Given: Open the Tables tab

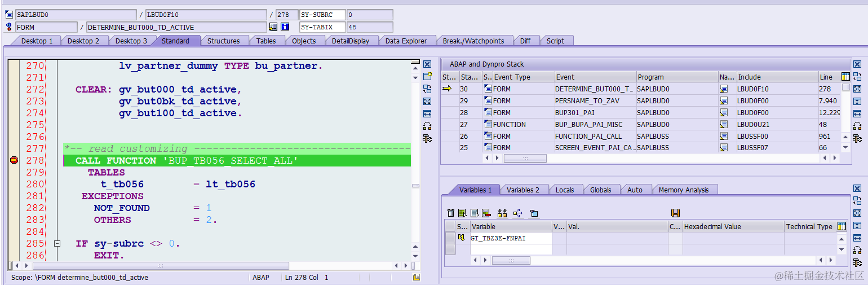Looking at the screenshot, I should (266, 41).
